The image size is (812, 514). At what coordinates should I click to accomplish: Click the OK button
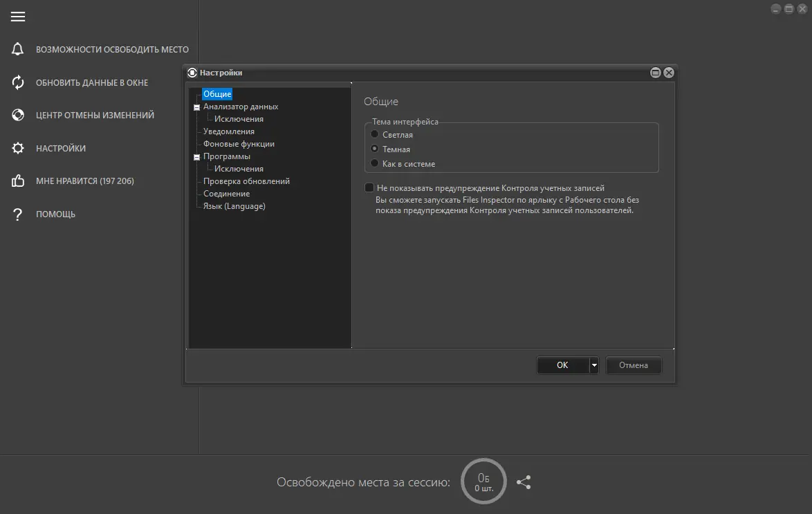point(562,365)
